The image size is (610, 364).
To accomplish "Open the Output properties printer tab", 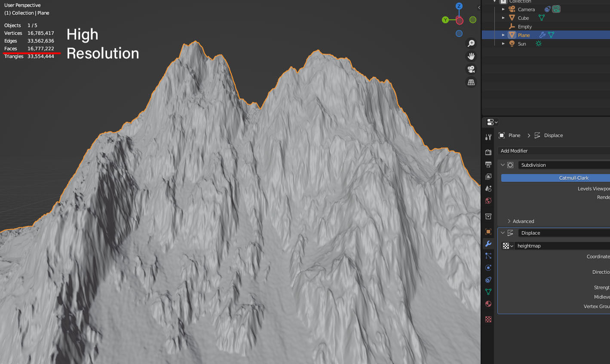I will pos(488,165).
